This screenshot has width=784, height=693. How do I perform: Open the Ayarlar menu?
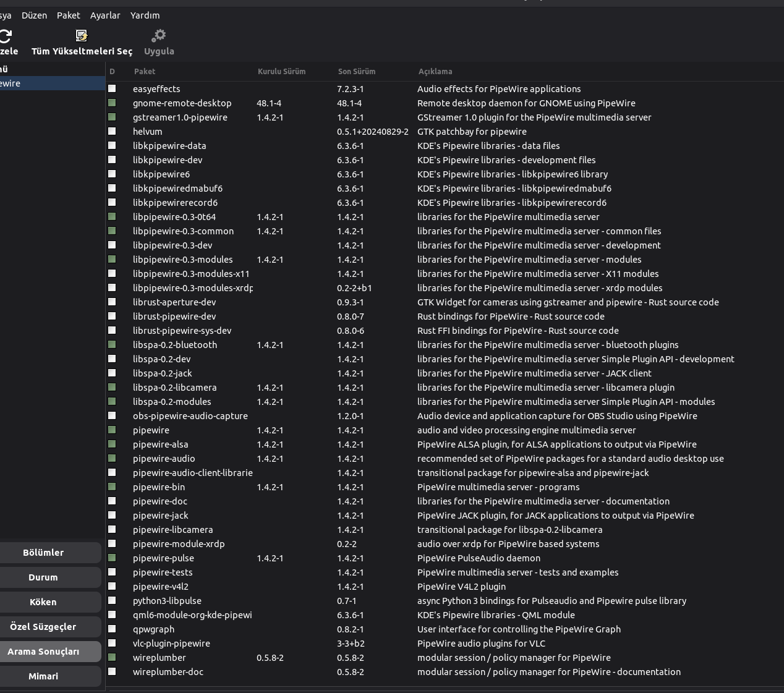click(105, 15)
